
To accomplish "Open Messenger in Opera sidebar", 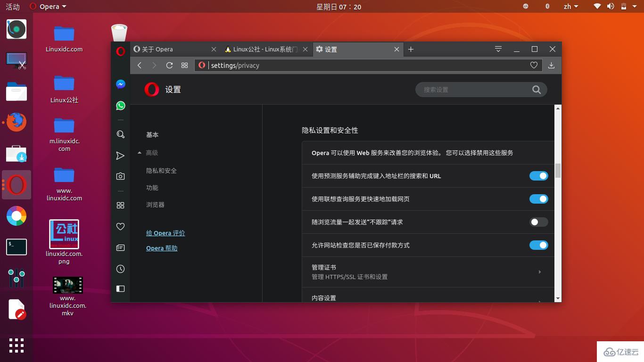I will (x=121, y=84).
